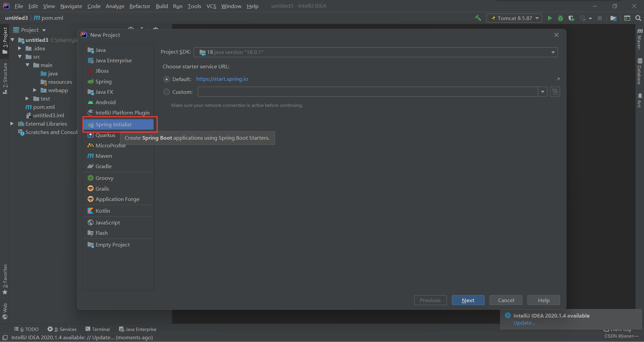The height and width of the screenshot is (342, 644).
Task: Open custom URL history dropdown arrow
Action: pos(543,92)
